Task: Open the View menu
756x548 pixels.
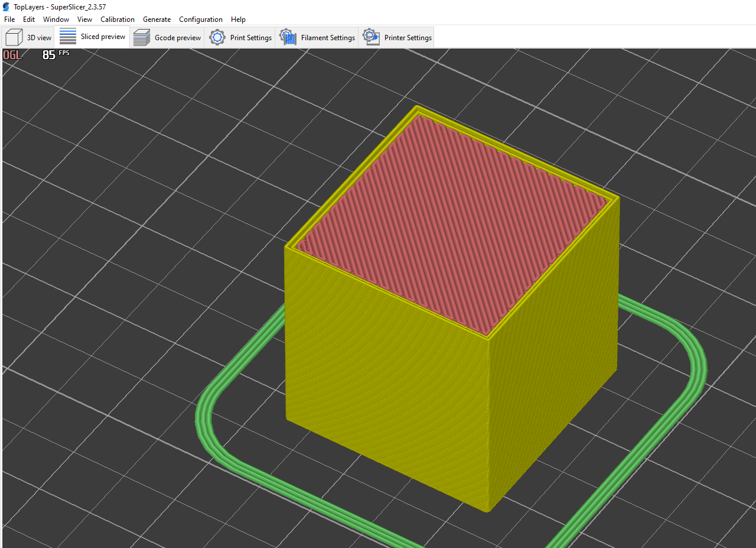Action: 84,20
